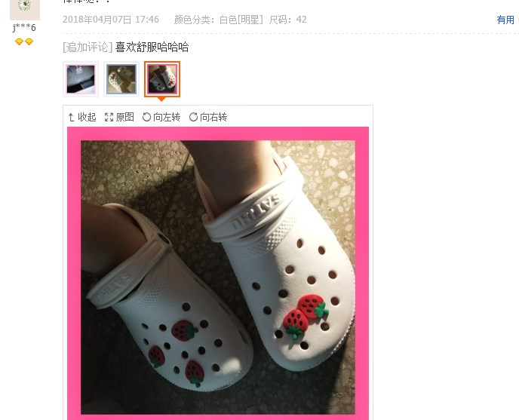519x420 pixels.
Task: Open the second review photo thumbnail
Action: point(121,79)
